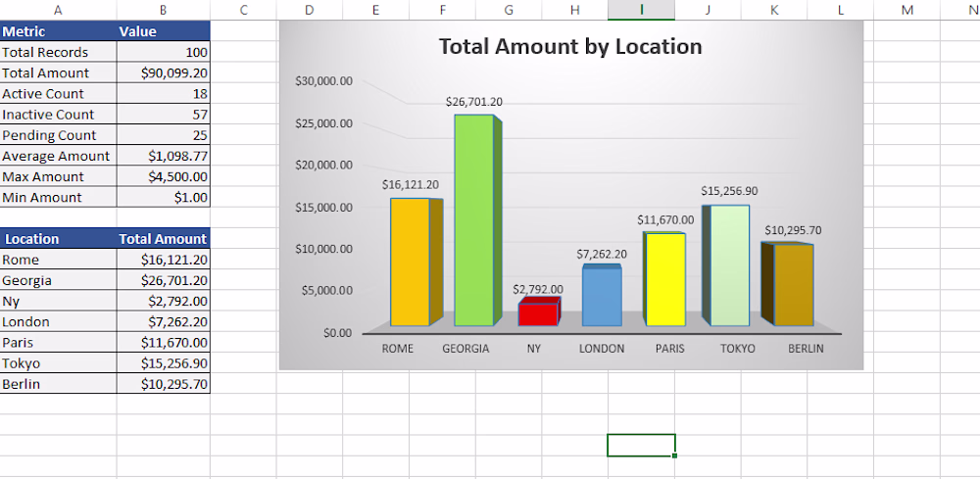Select column A header

click(x=58, y=10)
